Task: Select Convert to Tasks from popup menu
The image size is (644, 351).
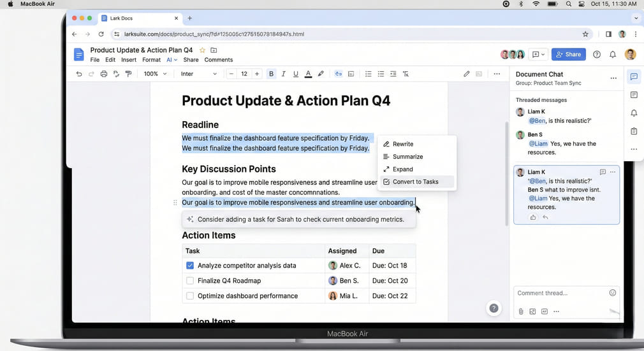Action: pyautogui.click(x=416, y=182)
